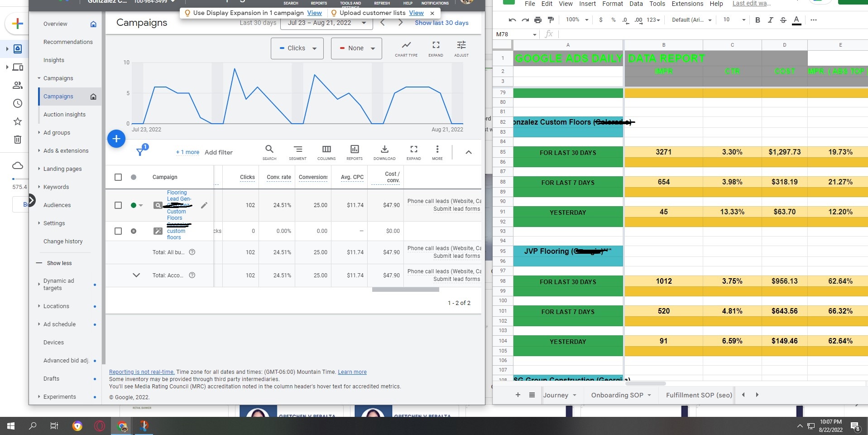The height and width of the screenshot is (435, 868).
Task: Go to previous date range arrow
Action: pyautogui.click(x=383, y=23)
